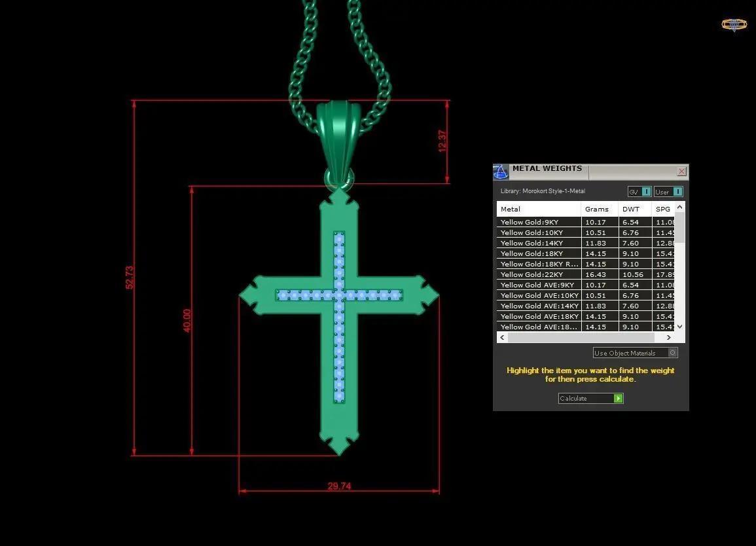Screen dimensions: 756x546
Task: Select the Yellow Gold:22KY row
Action: pyautogui.click(x=586, y=274)
